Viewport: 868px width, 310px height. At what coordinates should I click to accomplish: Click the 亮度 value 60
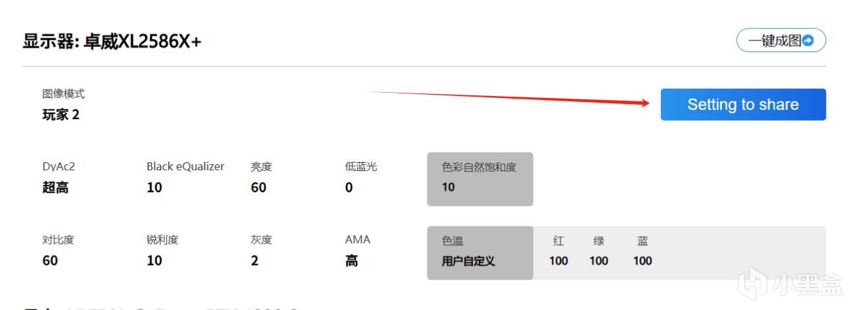[x=258, y=187]
